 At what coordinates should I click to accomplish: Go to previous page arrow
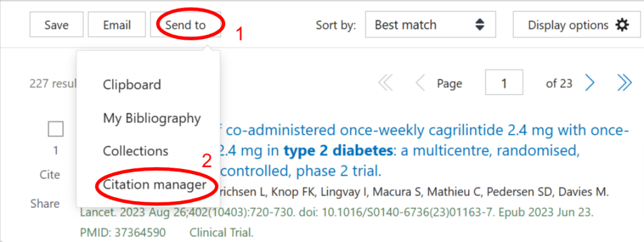click(419, 84)
